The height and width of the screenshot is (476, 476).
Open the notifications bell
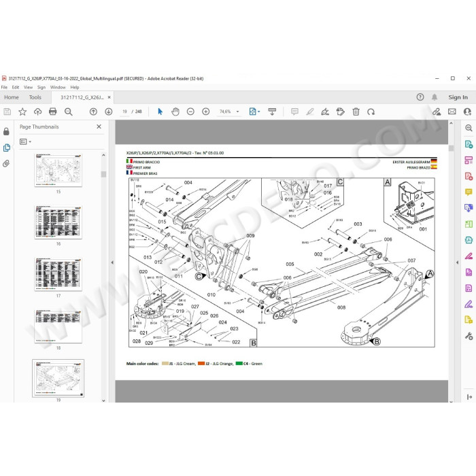tap(435, 97)
